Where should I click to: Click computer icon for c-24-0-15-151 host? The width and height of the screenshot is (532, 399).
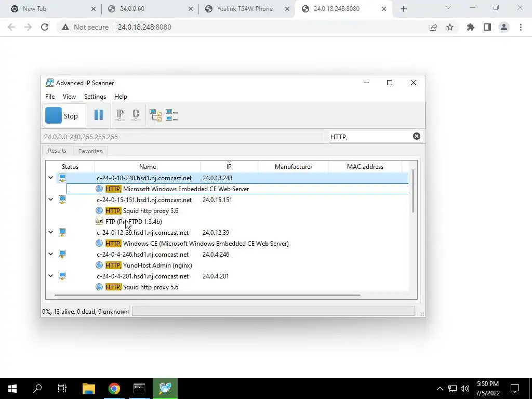(x=62, y=199)
